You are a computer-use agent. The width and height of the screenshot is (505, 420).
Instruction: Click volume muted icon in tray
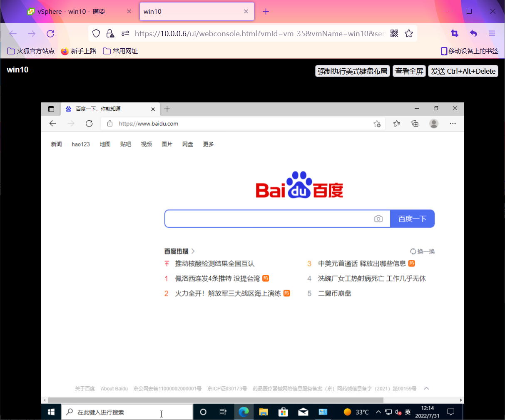tap(398, 412)
